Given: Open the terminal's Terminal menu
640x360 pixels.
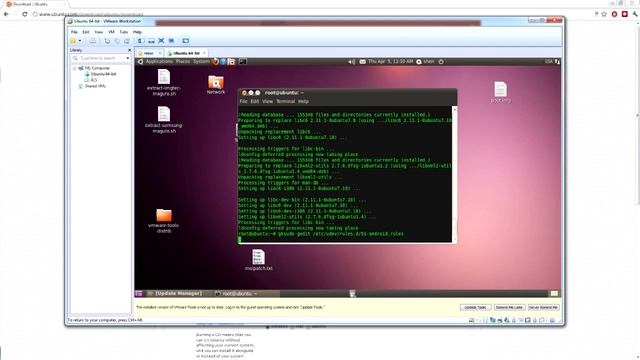Looking at the screenshot, I should 285,101.
